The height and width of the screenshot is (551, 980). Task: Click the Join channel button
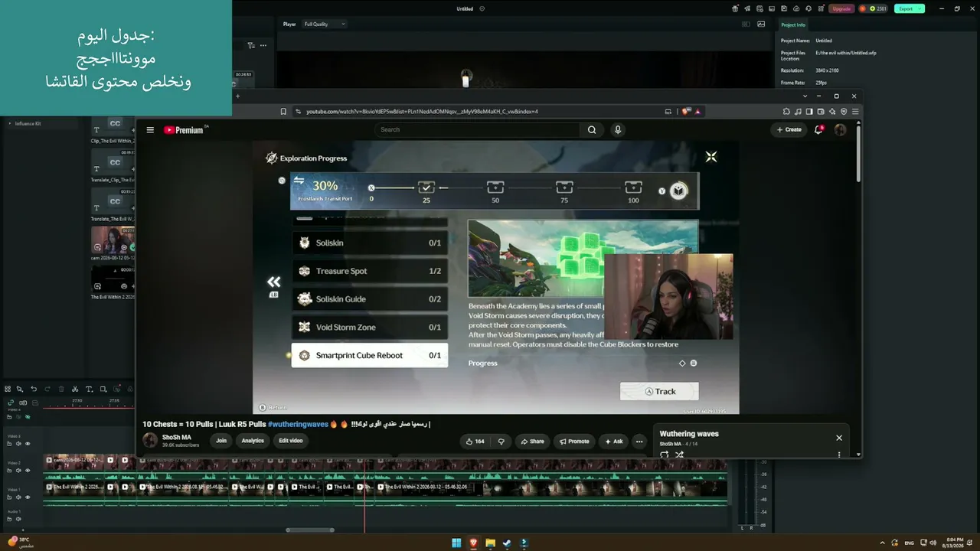(221, 441)
